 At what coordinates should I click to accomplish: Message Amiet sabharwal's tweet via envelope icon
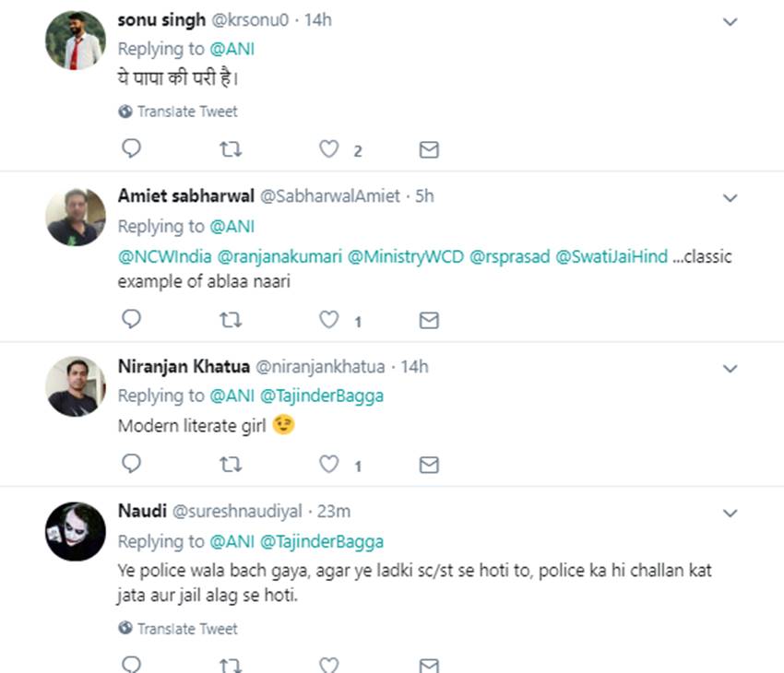tap(429, 319)
